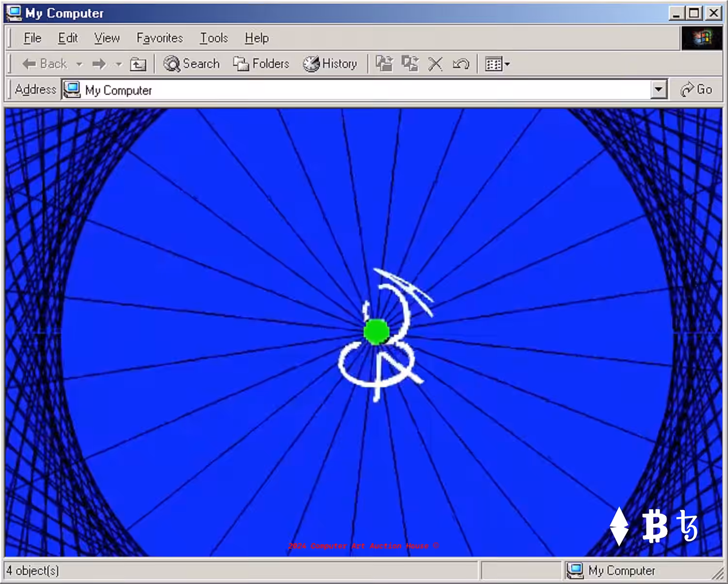Click the Undo toolbar icon
728x584 pixels.
click(x=461, y=64)
